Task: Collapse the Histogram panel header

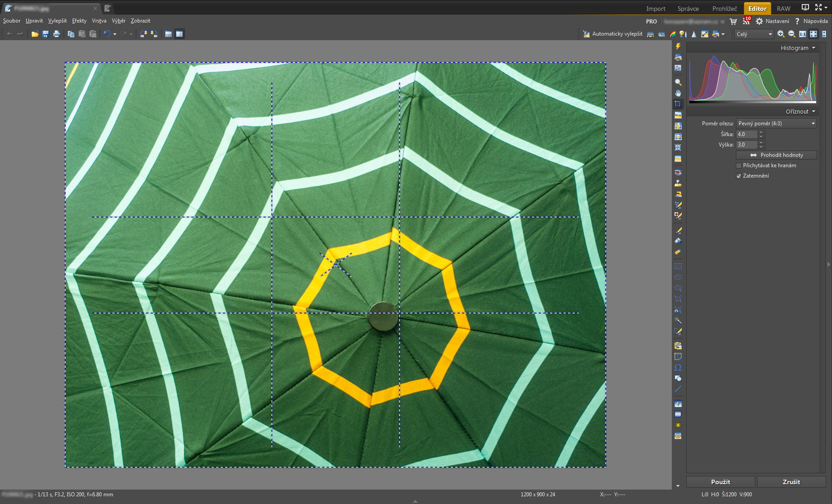Action: point(798,48)
